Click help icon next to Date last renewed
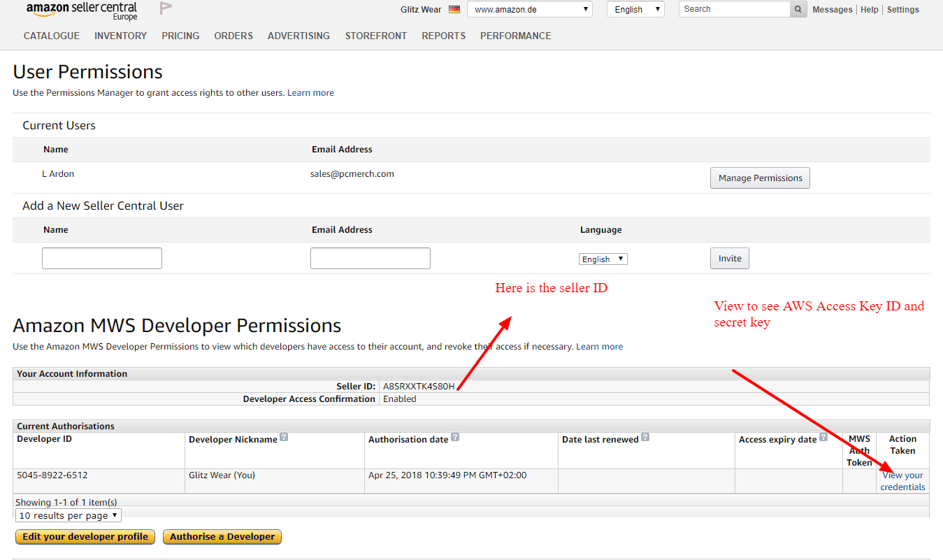 pyautogui.click(x=645, y=438)
